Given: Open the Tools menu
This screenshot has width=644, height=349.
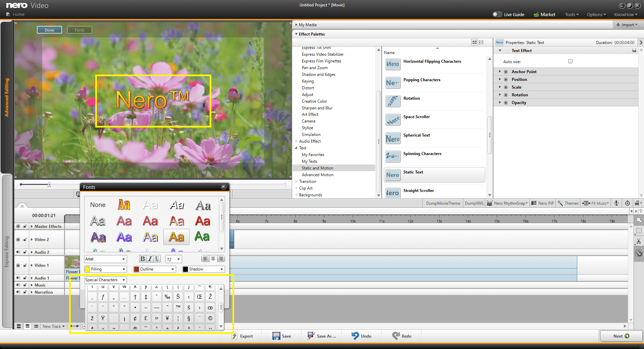Looking at the screenshot, I should coord(572,14).
